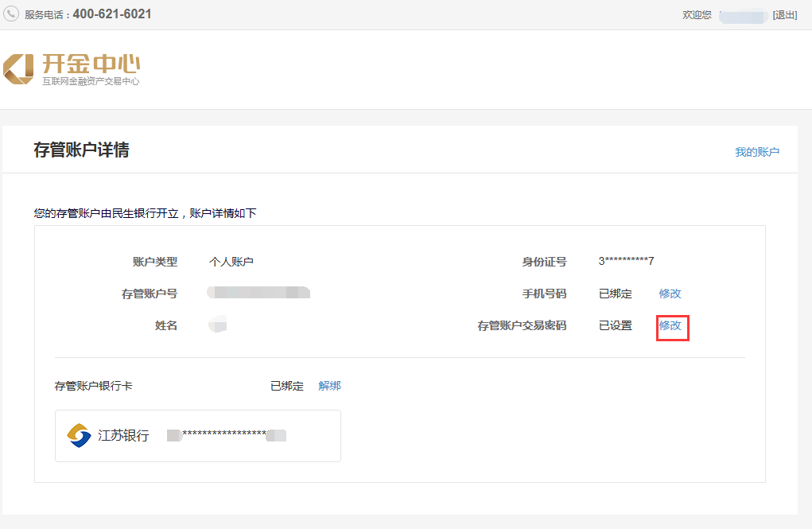Screen dimensions: 812x529
Task: Click the masked bank card number
Action: [227, 434]
